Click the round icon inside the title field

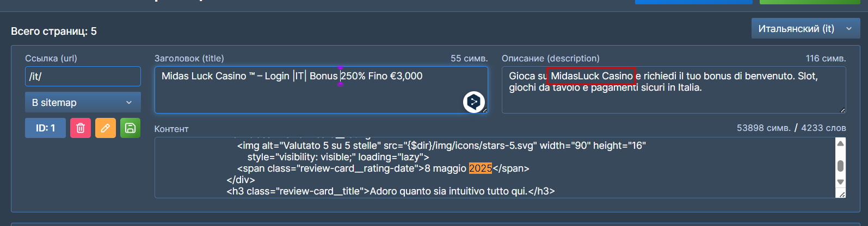click(x=473, y=102)
